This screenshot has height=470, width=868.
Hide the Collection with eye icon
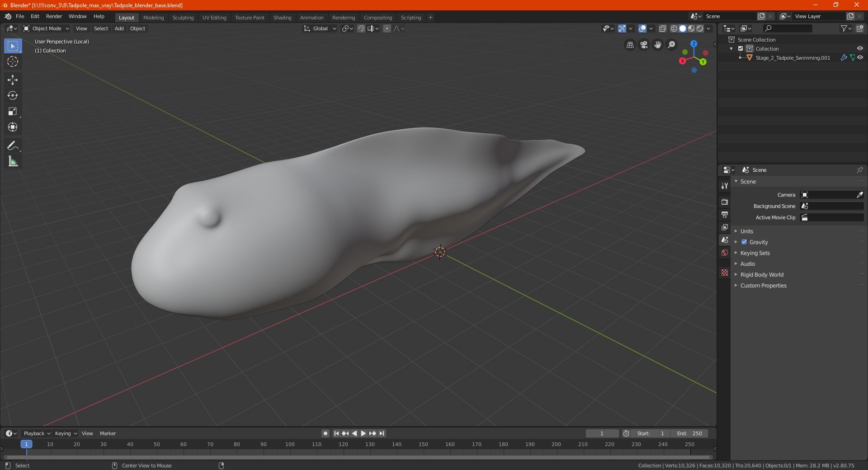(860, 49)
